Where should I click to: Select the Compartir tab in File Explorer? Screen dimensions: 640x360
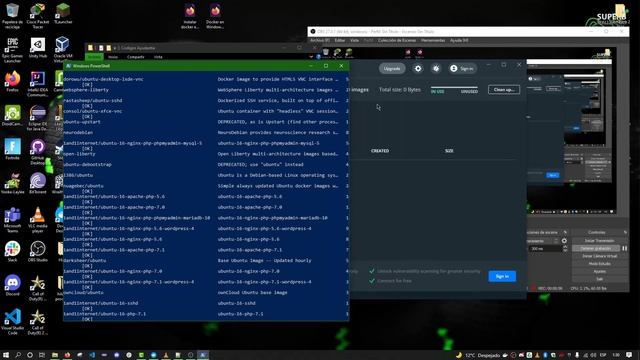136,57
